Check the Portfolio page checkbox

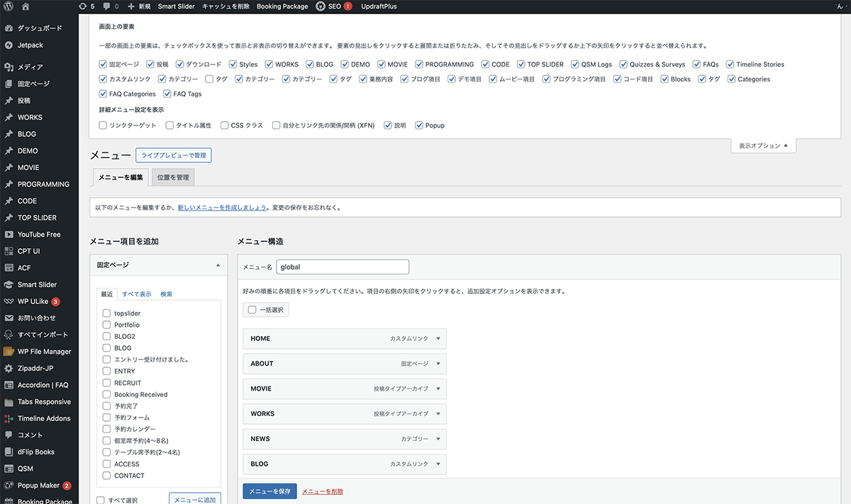[106, 325]
